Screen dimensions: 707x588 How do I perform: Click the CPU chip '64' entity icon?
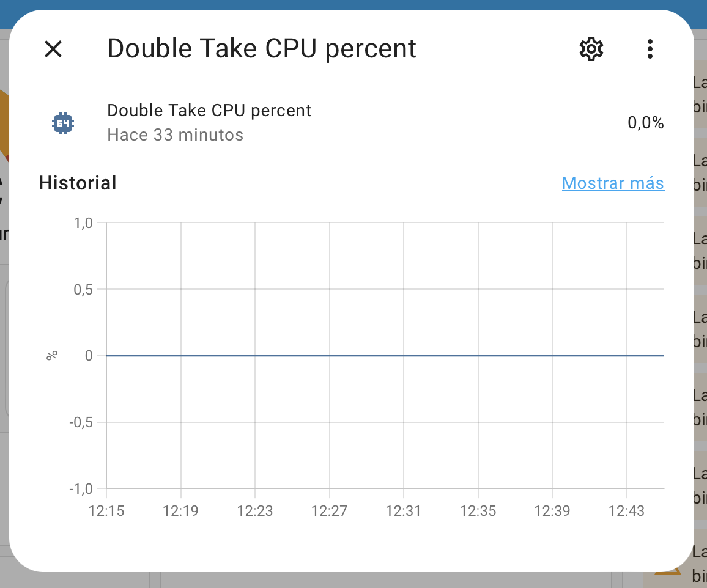point(63,122)
